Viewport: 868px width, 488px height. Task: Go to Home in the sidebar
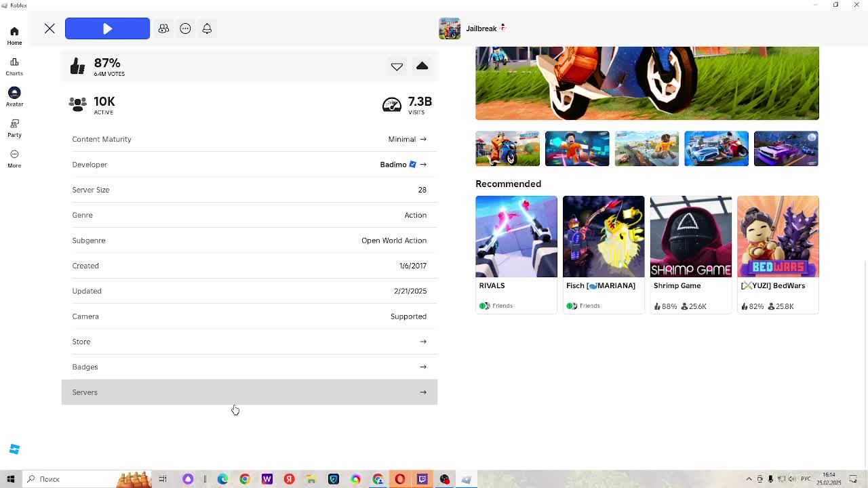click(x=14, y=36)
